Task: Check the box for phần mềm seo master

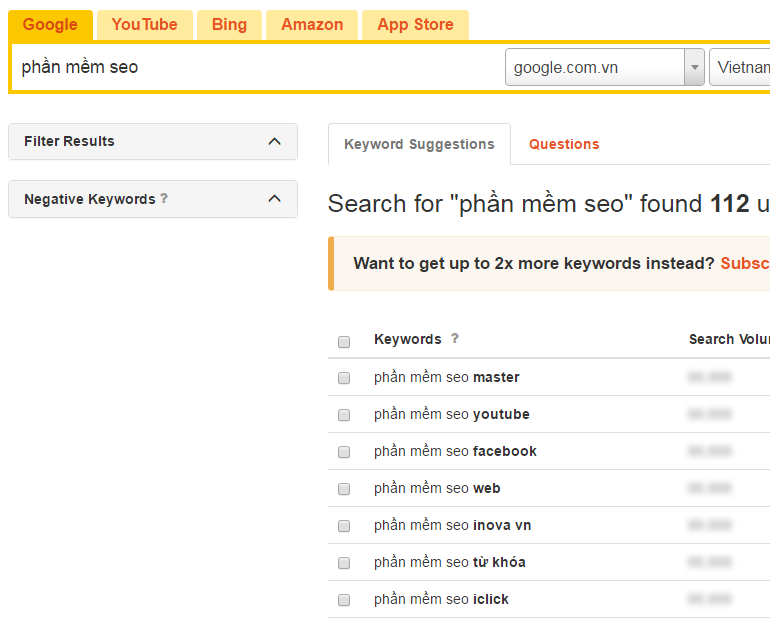Action: (x=344, y=378)
